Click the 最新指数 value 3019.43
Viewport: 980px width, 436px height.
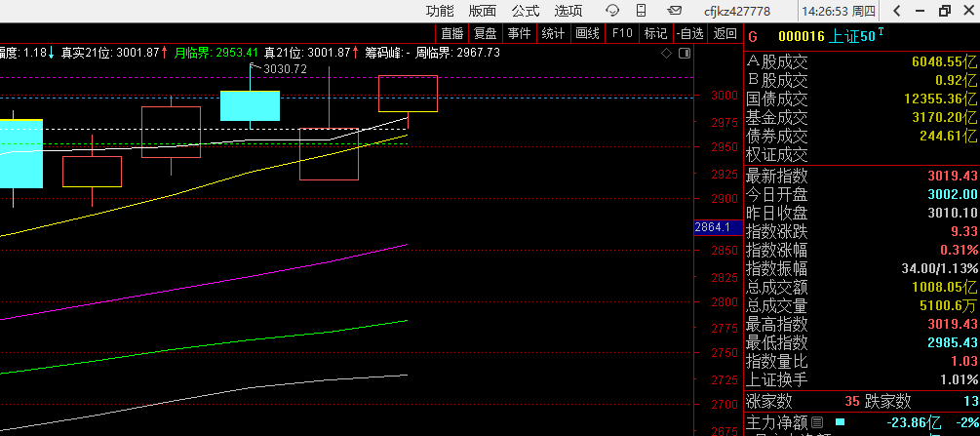(x=952, y=176)
